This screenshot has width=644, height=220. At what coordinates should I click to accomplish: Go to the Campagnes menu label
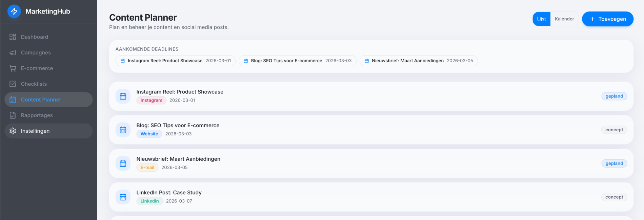[x=36, y=53]
